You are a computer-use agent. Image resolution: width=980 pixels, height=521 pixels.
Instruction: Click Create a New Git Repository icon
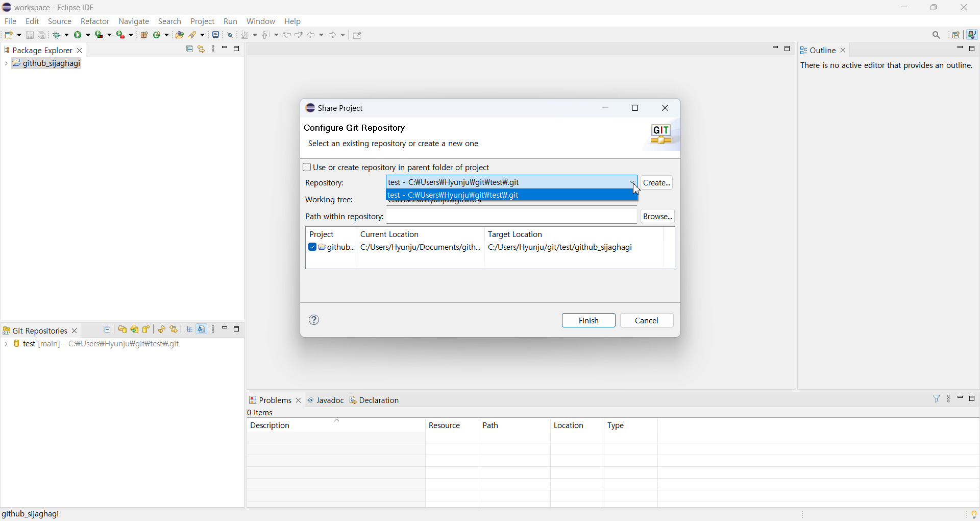(147, 329)
